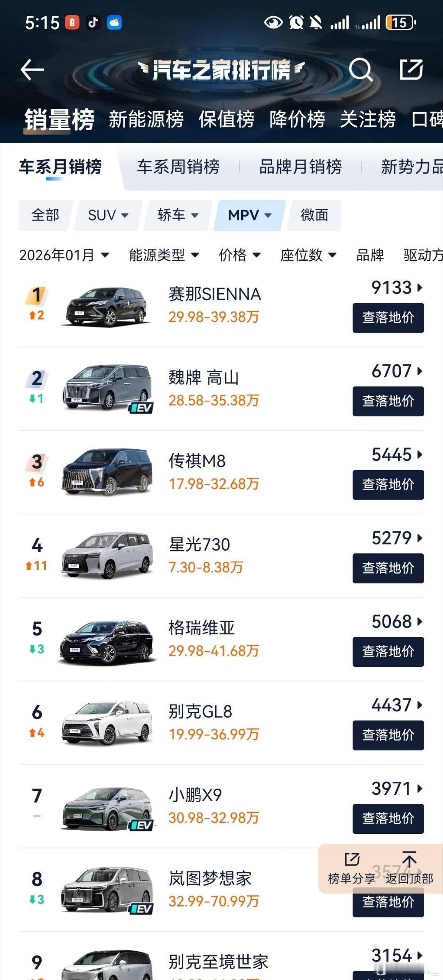
Task: Open the 价格 dropdown filter
Action: click(x=240, y=255)
